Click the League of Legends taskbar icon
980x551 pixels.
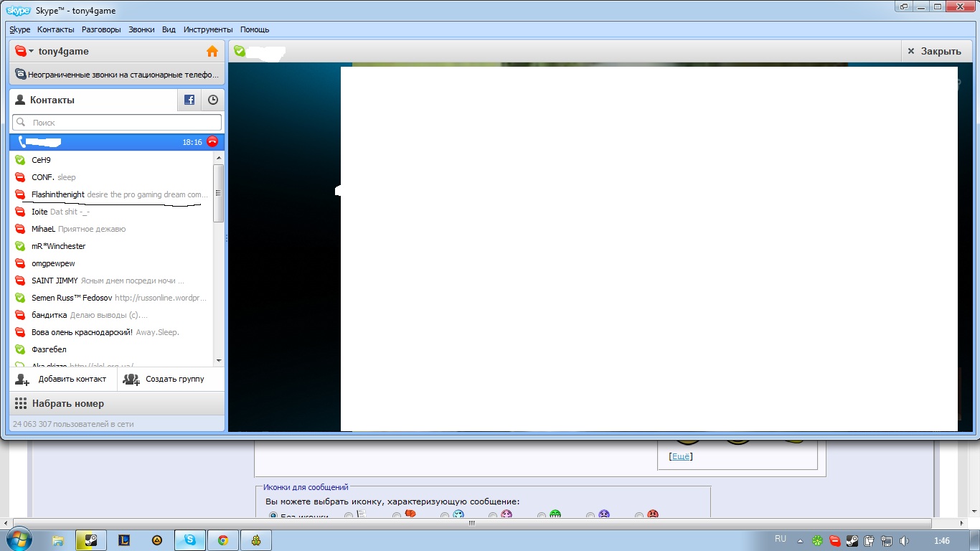(123, 540)
